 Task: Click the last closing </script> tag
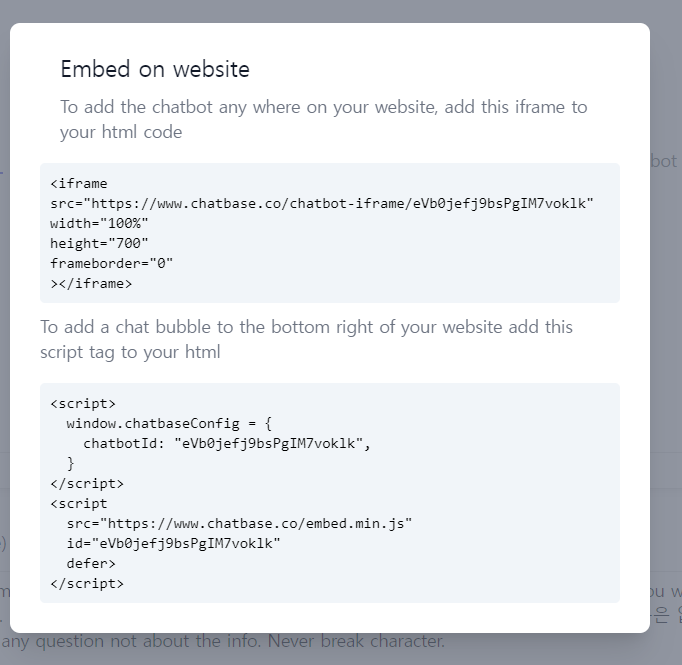(87, 583)
